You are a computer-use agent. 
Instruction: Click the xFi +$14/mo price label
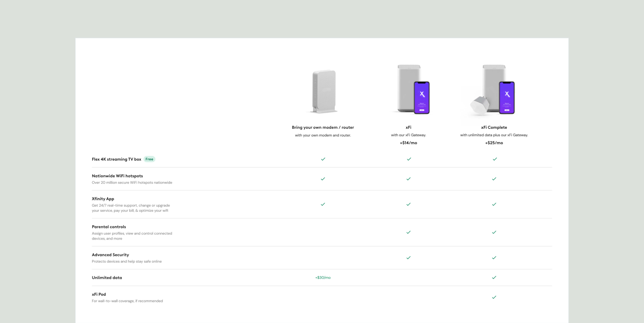(408, 143)
